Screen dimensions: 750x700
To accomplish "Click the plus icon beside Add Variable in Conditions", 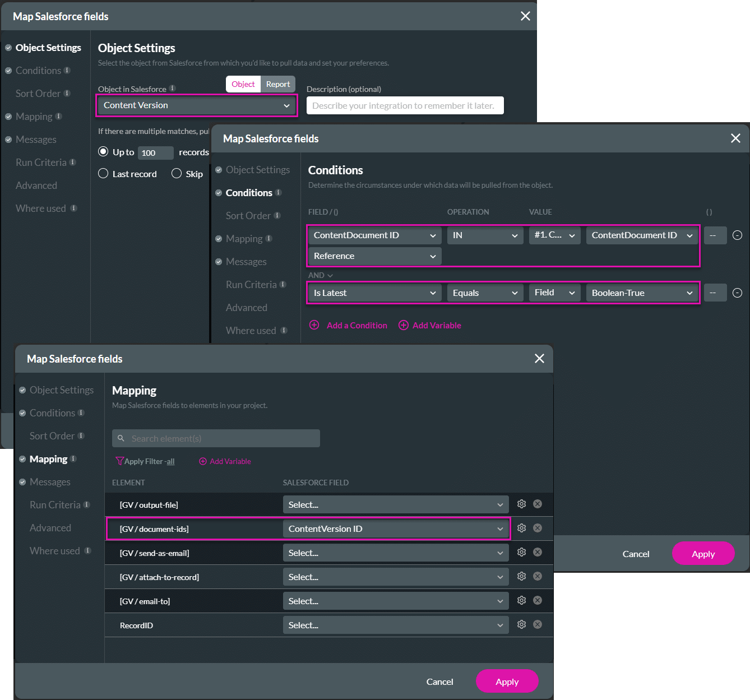I will [x=404, y=325].
